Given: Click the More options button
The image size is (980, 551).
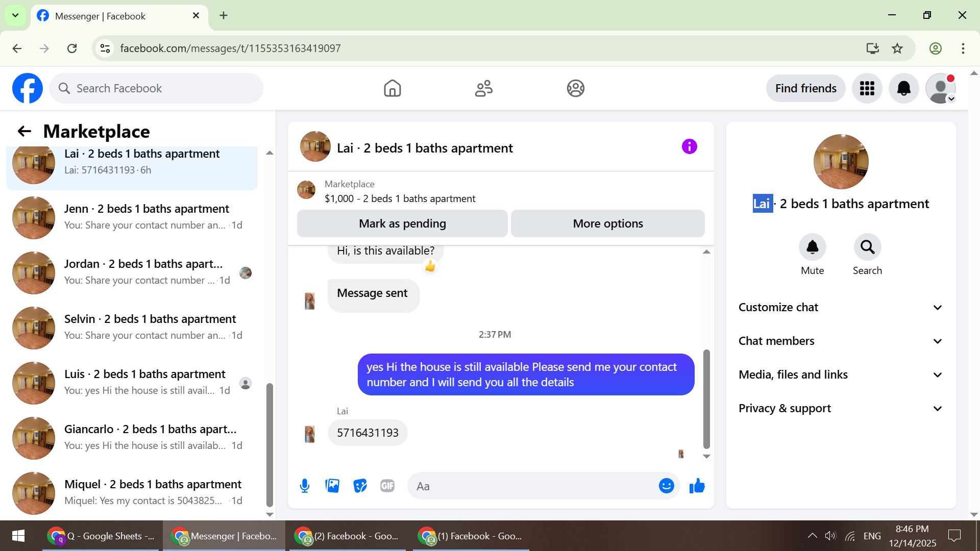Looking at the screenshot, I should 607,223.
